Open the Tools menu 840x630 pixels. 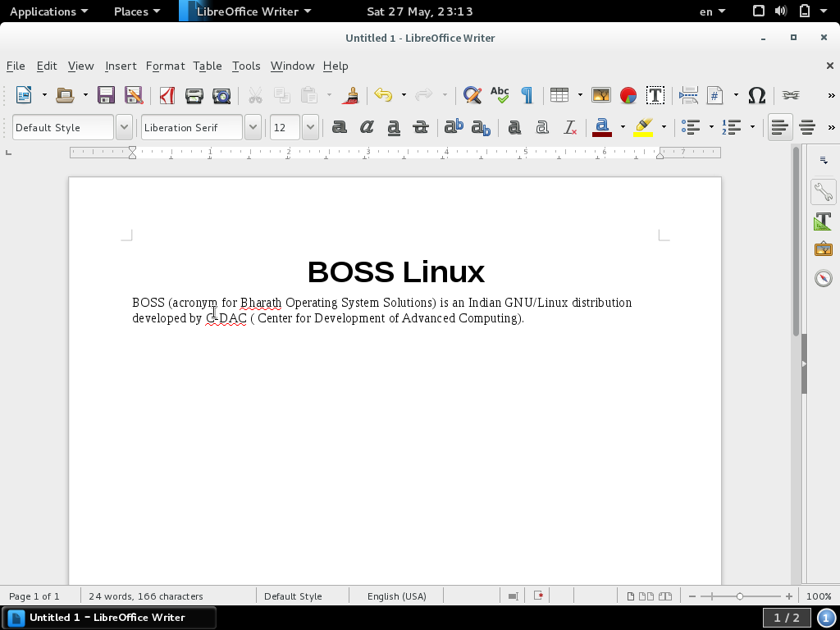[246, 66]
